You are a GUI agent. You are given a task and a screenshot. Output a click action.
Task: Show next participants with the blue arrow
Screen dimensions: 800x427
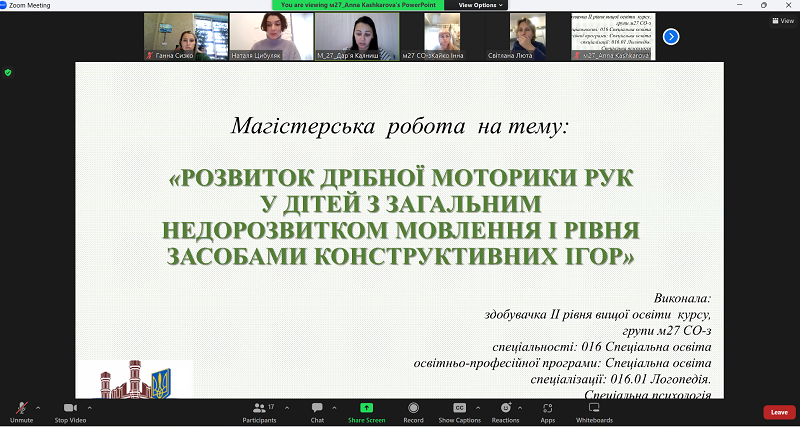[671, 37]
